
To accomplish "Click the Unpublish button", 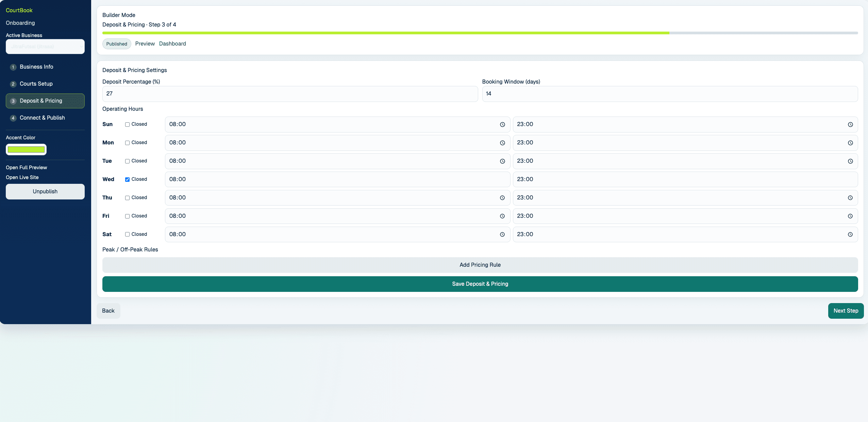I will [45, 191].
